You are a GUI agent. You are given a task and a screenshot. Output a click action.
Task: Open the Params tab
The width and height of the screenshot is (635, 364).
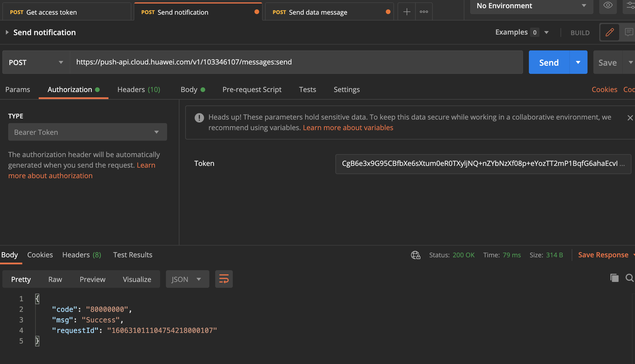tap(18, 89)
